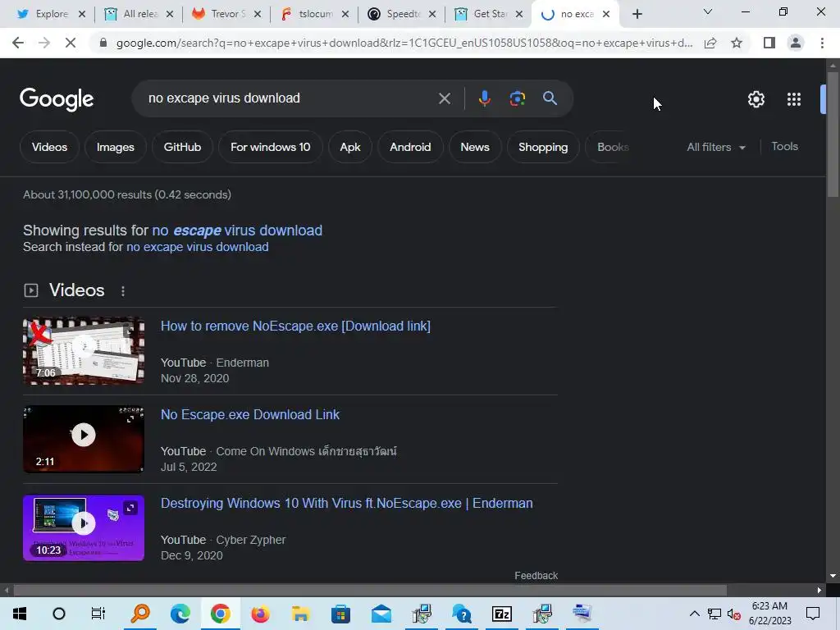This screenshot has width=840, height=630.
Task: Select the GitHub filter chip
Action: tap(182, 147)
